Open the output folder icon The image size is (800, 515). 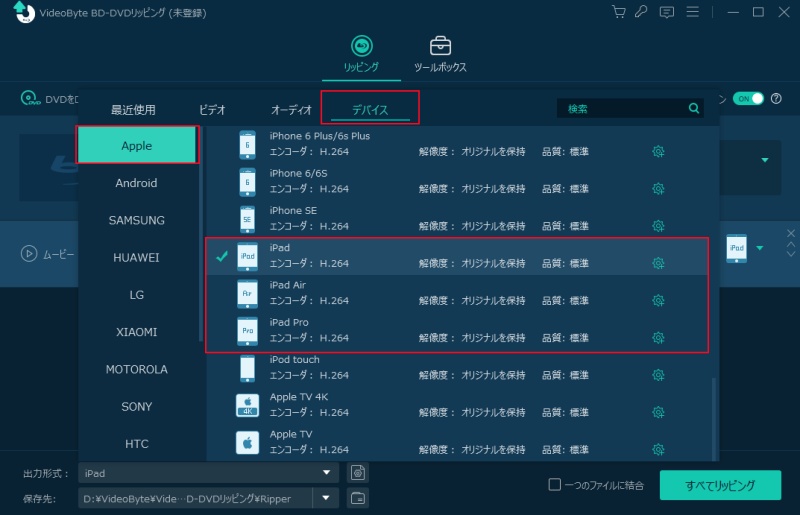(358, 498)
